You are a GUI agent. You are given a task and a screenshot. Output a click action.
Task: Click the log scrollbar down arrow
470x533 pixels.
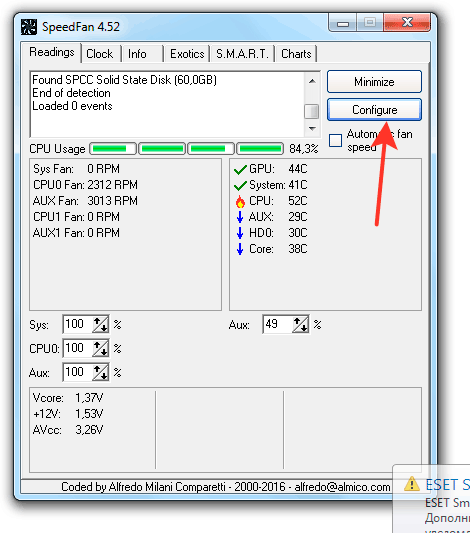[x=312, y=129]
